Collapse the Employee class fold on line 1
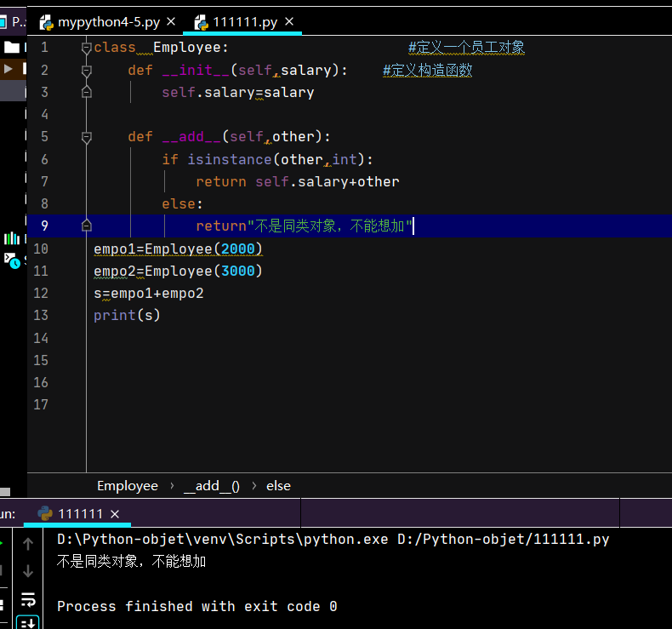Image resolution: width=672 pixels, height=629 pixels. click(x=87, y=48)
